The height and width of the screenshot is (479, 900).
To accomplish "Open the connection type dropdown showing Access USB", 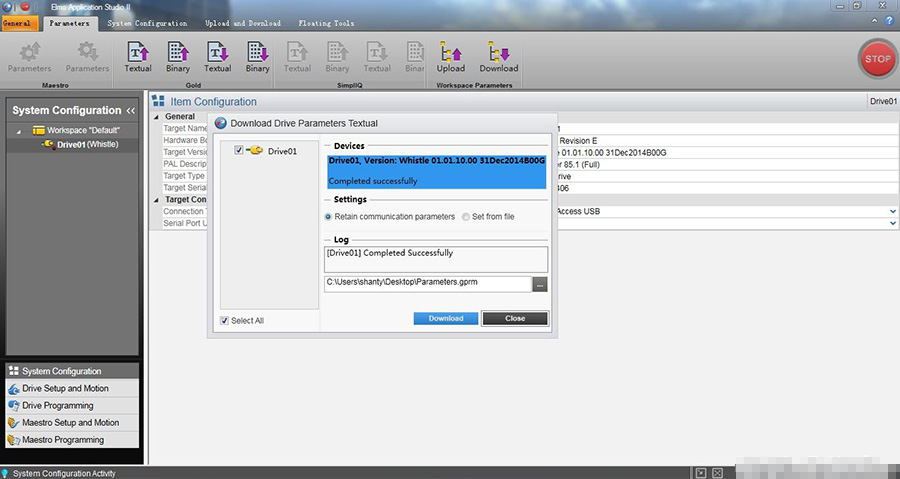I will pyautogui.click(x=892, y=211).
